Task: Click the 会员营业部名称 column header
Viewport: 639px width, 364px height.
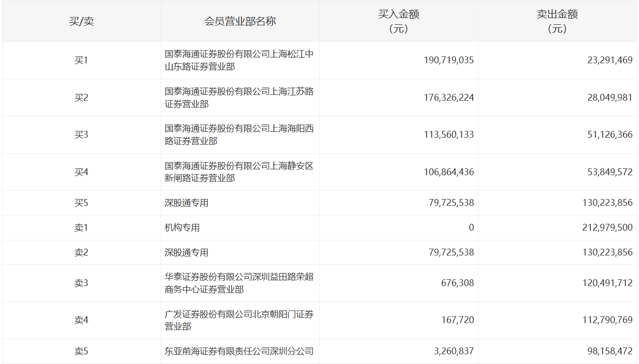Action: tap(240, 21)
